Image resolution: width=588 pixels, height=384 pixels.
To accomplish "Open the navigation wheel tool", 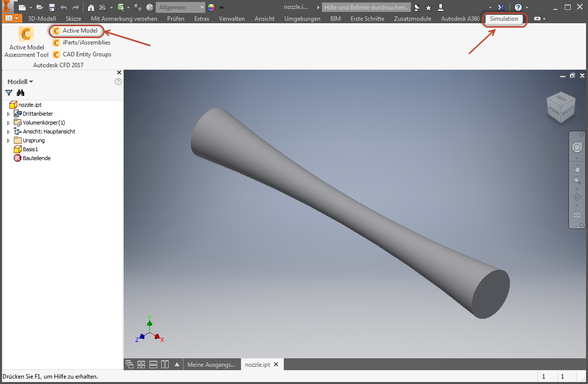I will [577, 148].
